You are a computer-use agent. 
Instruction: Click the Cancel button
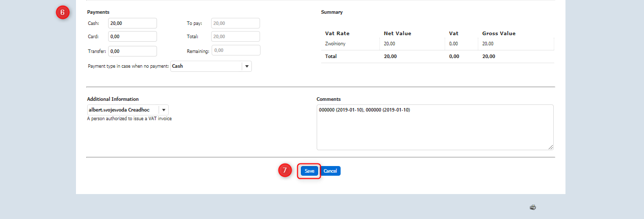click(x=330, y=171)
